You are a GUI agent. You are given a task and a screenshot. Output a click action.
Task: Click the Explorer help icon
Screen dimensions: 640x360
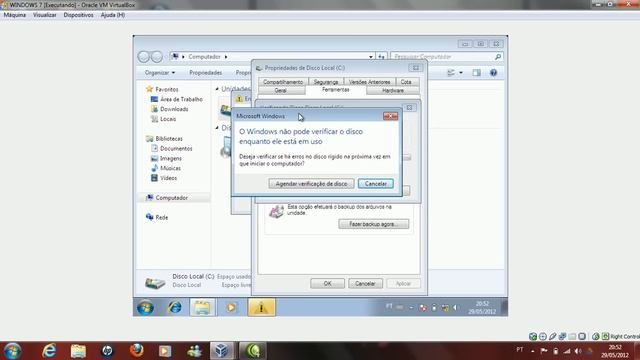[493, 73]
